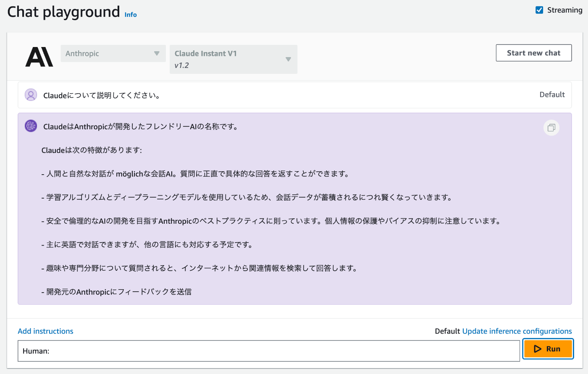588x374 pixels.
Task: Click the play icon inside Run button
Action: [537, 349]
